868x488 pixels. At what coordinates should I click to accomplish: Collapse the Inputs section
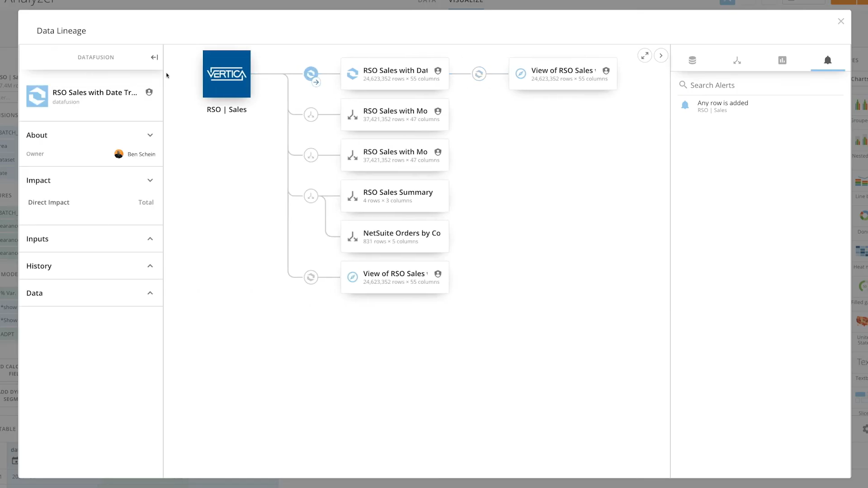[x=150, y=239]
